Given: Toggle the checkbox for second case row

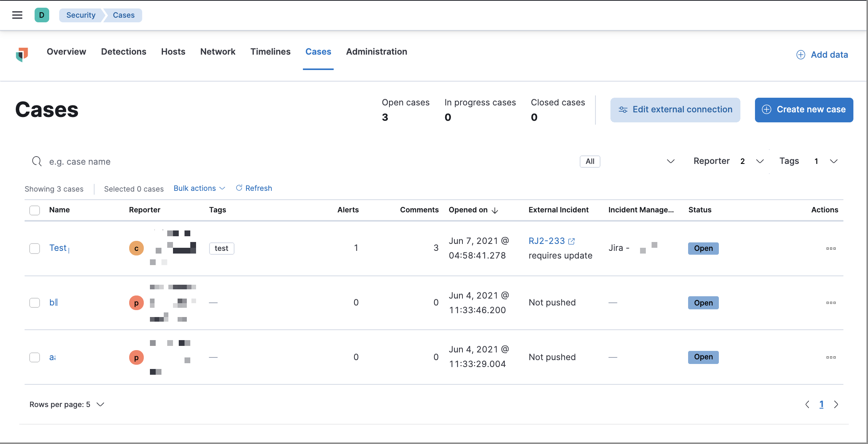Looking at the screenshot, I should pyautogui.click(x=34, y=302).
